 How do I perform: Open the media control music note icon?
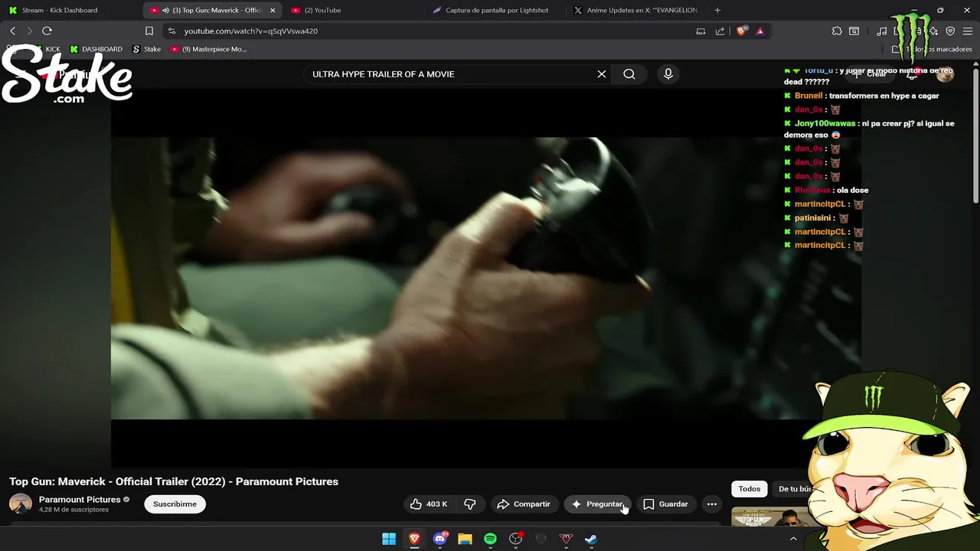(x=882, y=31)
